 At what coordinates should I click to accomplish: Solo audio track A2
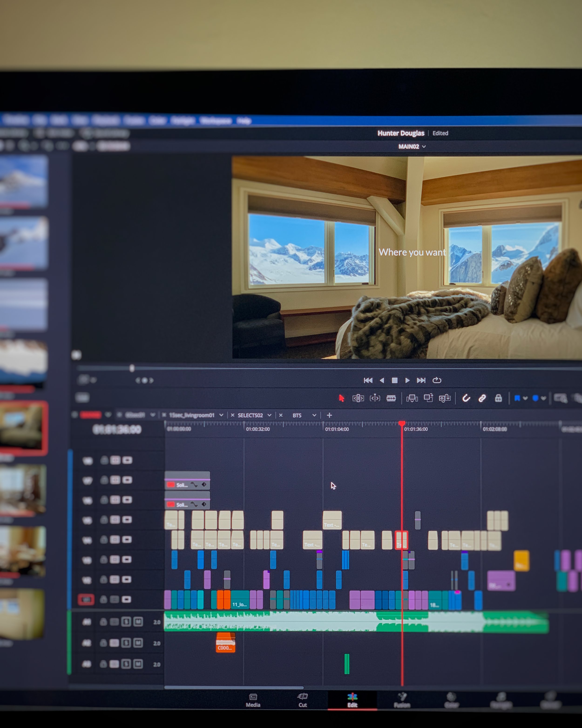point(126,643)
